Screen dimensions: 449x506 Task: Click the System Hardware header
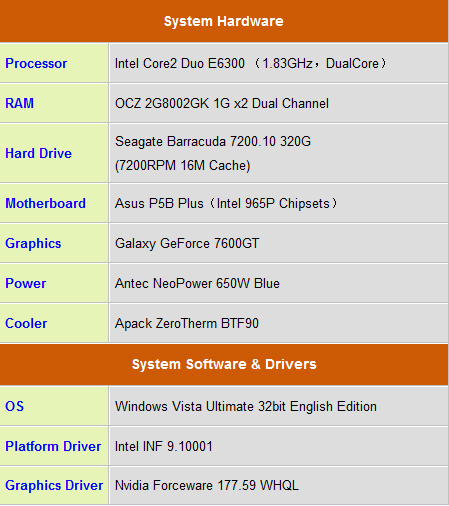pos(224,21)
